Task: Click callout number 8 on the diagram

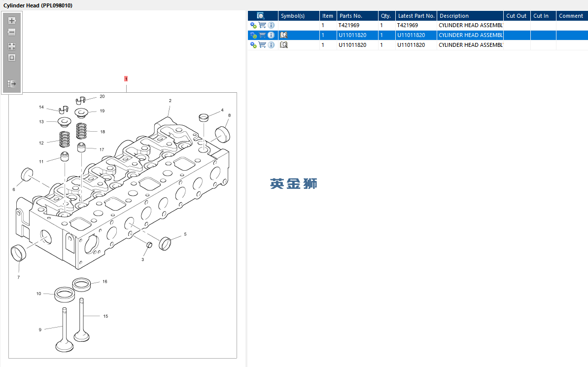Action: [x=229, y=115]
